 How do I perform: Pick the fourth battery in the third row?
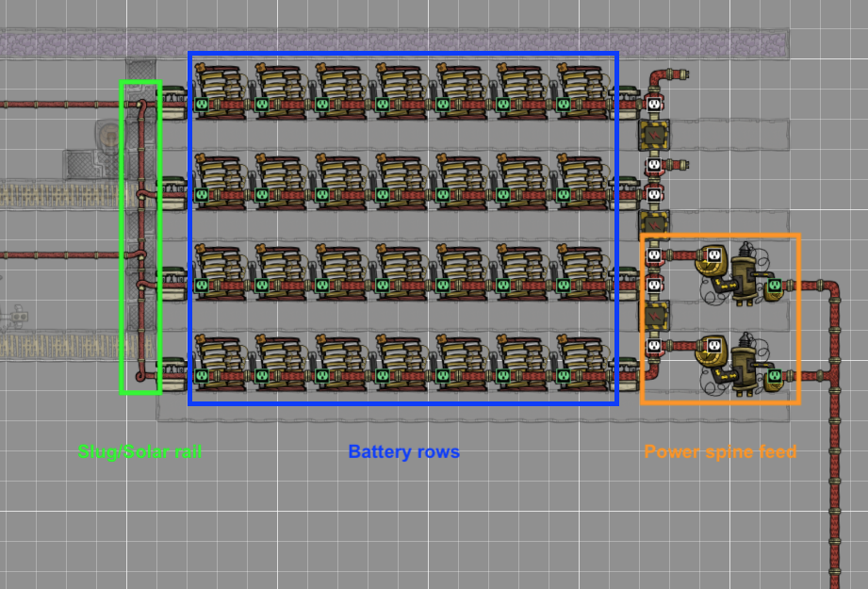pyautogui.click(x=401, y=272)
